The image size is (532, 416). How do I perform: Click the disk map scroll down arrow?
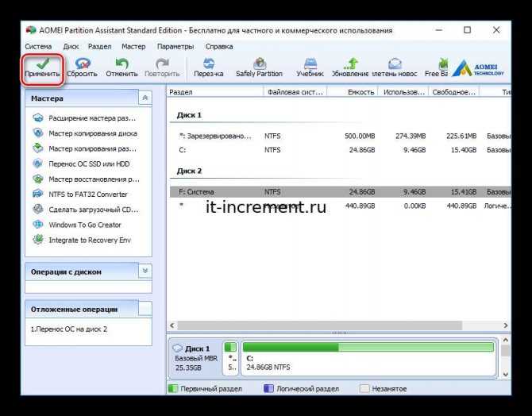pyautogui.click(x=506, y=374)
